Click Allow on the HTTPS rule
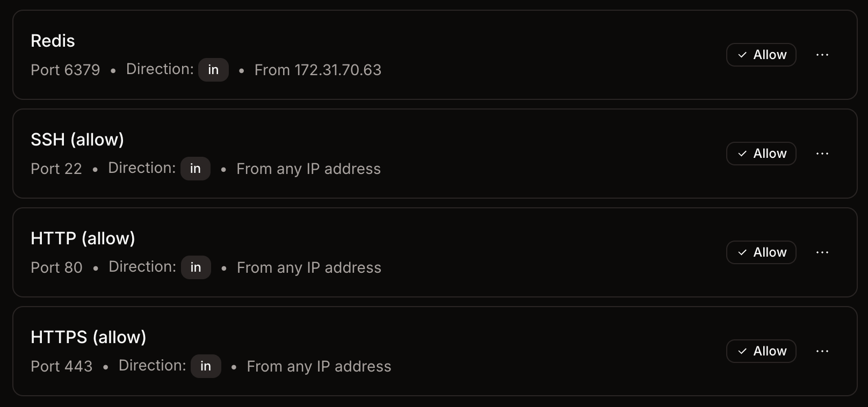This screenshot has height=407, width=868. click(x=761, y=351)
